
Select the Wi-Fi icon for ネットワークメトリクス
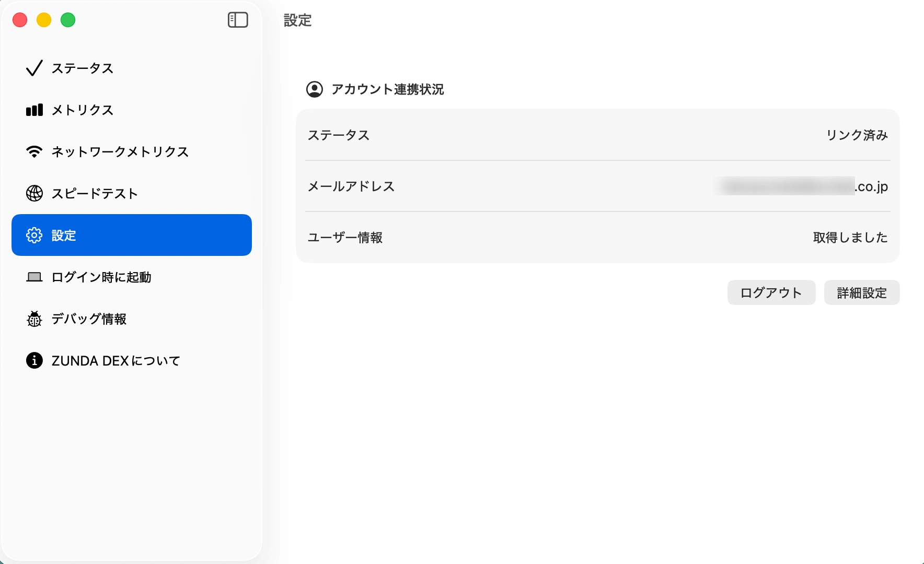pos(34,152)
